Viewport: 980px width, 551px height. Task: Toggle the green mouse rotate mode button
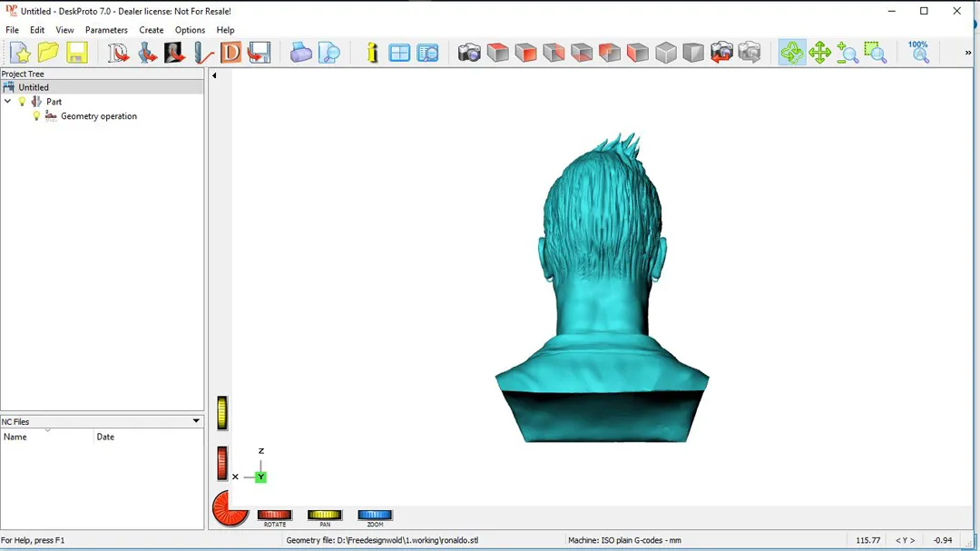[792, 54]
